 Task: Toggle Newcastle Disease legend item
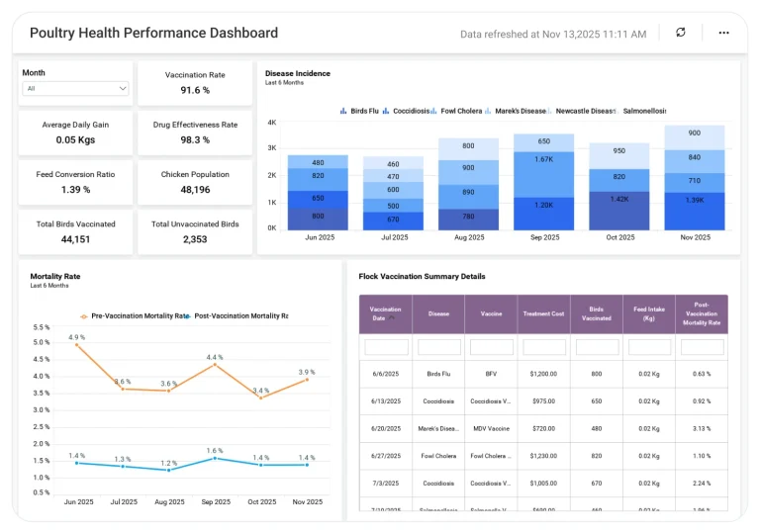coord(582,111)
